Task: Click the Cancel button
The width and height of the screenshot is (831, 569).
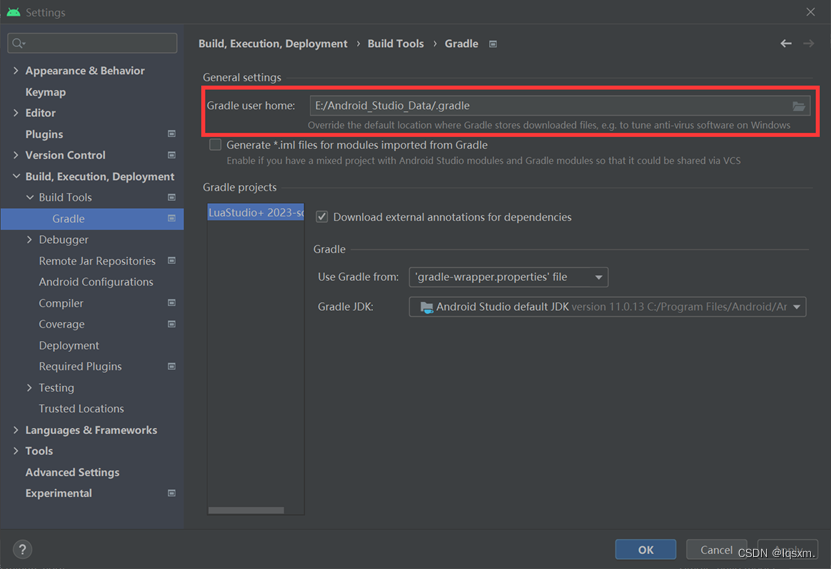Action: (717, 549)
